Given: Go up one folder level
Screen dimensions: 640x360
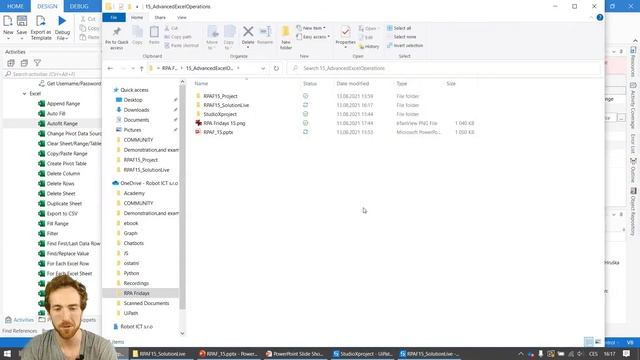Looking at the screenshot, I should click(141, 68).
